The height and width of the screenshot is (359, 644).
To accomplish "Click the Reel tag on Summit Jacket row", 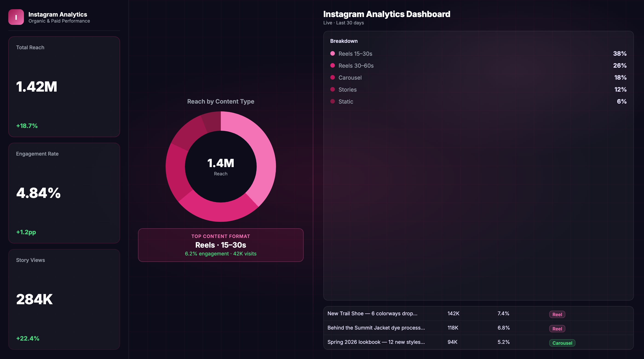I will 557,329.
